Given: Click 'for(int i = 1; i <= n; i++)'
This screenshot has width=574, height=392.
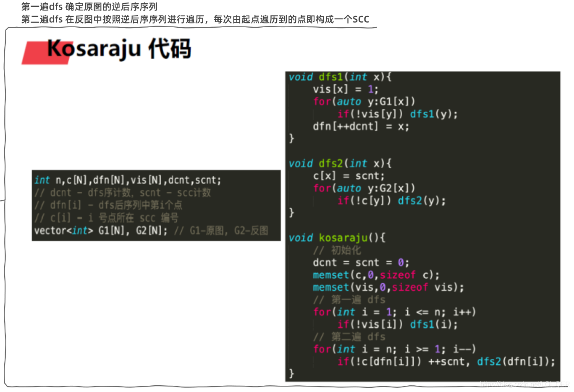Looking at the screenshot, I should click(x=394, y=312).
